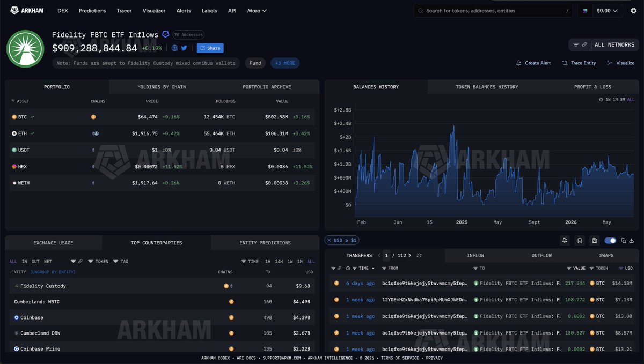Download transfers with the download icon
Viewport: 644px width, 364px height.
[x=632, y=241]
